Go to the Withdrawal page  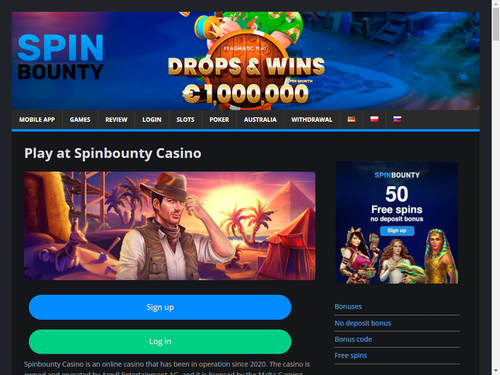pyautogui.click(x=312, y=120)
